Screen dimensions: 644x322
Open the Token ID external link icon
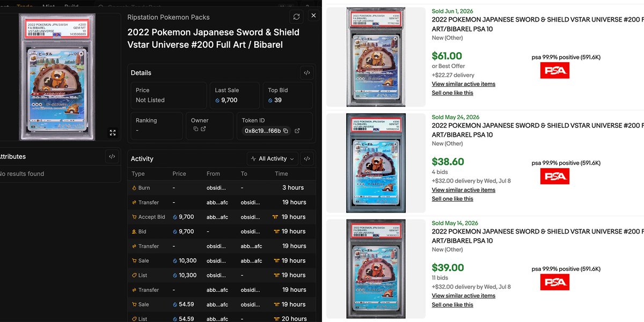point(297,130)
